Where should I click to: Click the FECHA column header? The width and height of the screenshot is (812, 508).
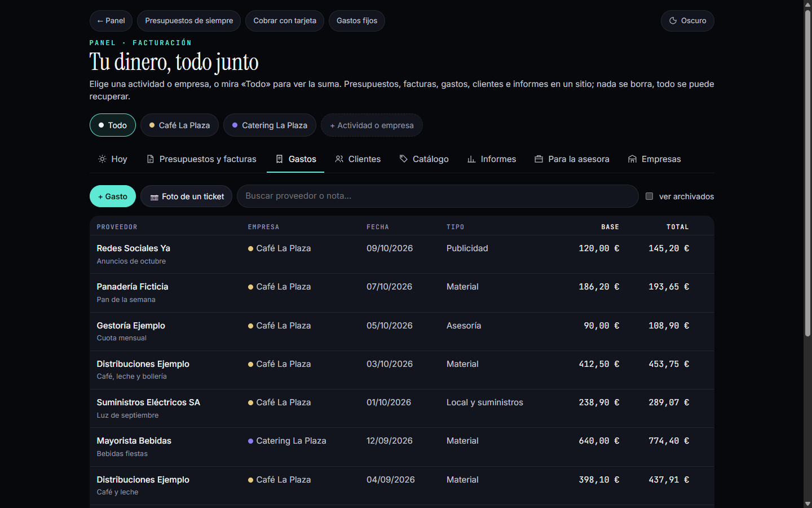(x=378, y=227)
